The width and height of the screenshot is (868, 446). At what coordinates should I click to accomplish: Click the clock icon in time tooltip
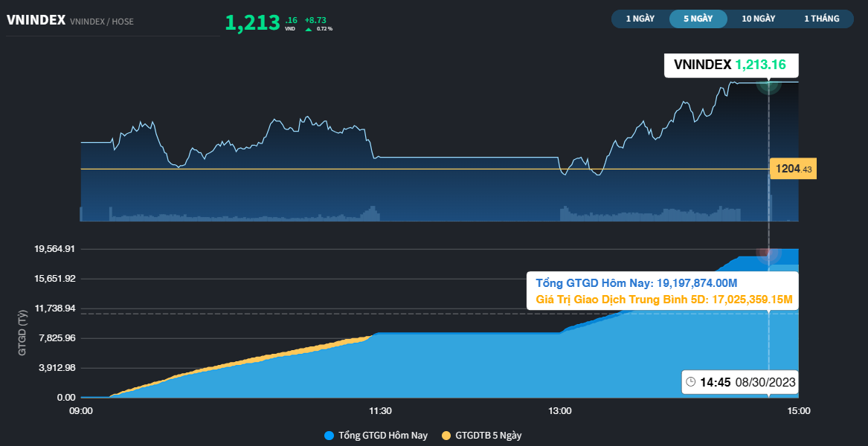[690, 382]
